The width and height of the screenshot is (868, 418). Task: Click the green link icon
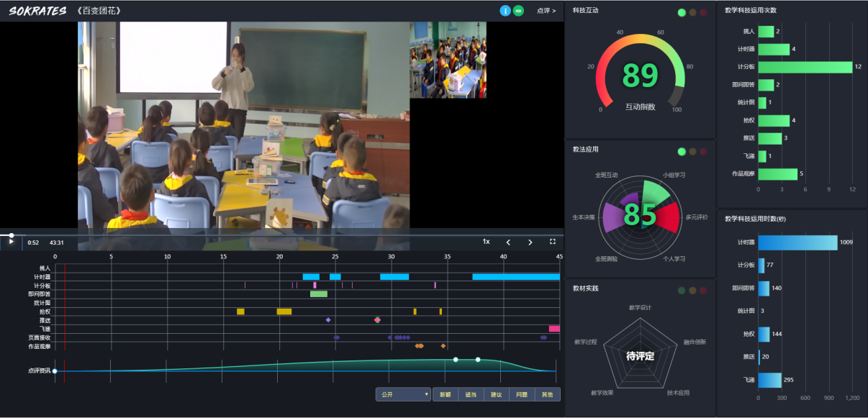click(x=518, y=11)
